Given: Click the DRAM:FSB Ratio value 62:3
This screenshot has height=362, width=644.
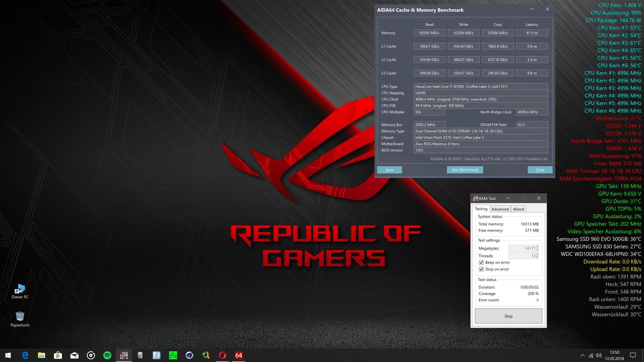Looking at the screenshot, I should click(x=532, y=125).
